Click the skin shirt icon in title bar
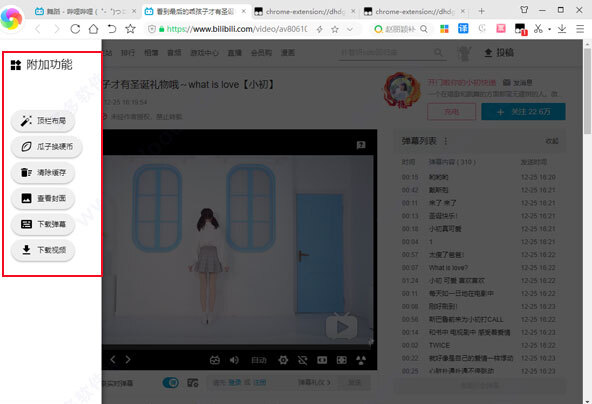The height and width of the screenshot is (404, 592). coord(524,10)
